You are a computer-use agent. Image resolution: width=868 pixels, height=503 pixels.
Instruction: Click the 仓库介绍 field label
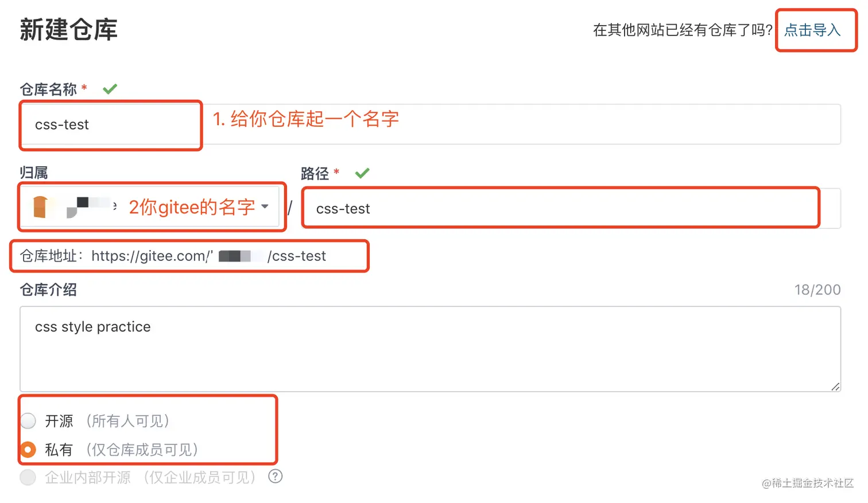48,290
